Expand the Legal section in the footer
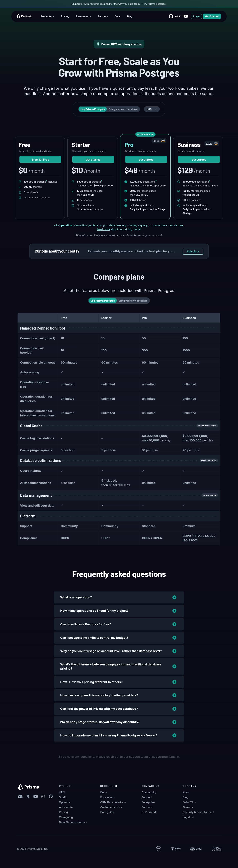 coord(188,817)
